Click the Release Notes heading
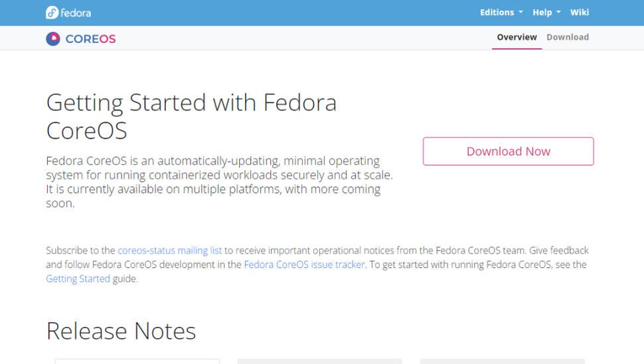644x364 pixels. point(121,331)
